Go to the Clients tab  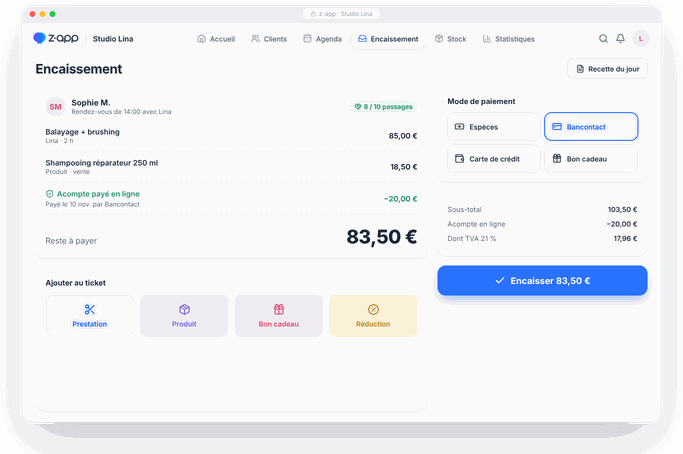(x=269, y=39)
